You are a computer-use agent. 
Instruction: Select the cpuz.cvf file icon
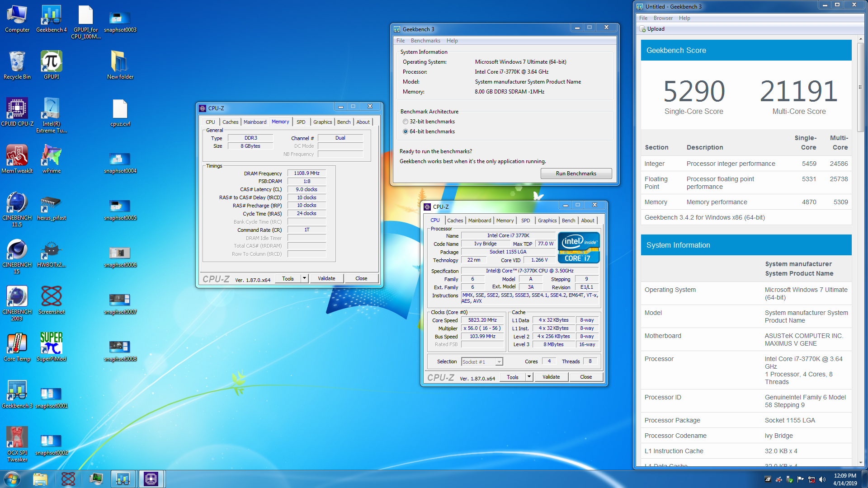[x=120, y=113]
